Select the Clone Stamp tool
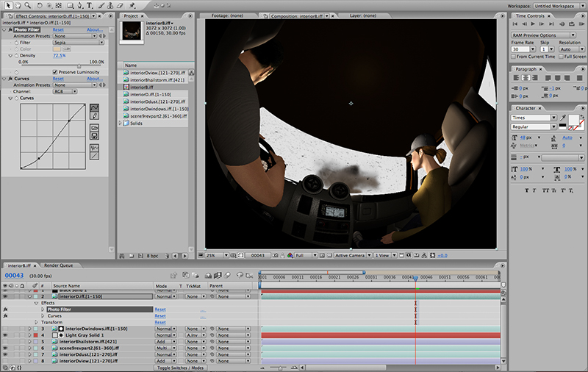 [110, 5]
